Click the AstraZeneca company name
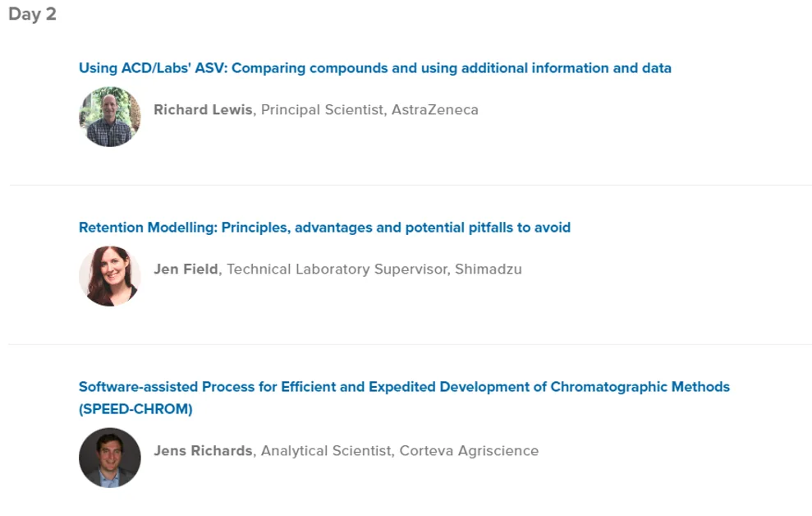Screen dimensions: 812x516 435,110
